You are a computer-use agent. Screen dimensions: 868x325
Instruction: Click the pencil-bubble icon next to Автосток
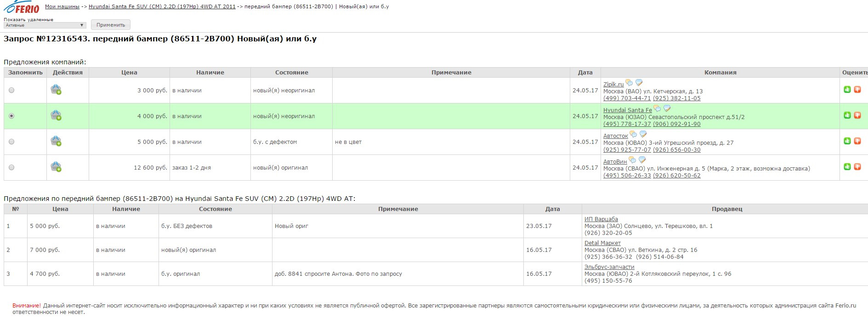click(x=643, y=135)
